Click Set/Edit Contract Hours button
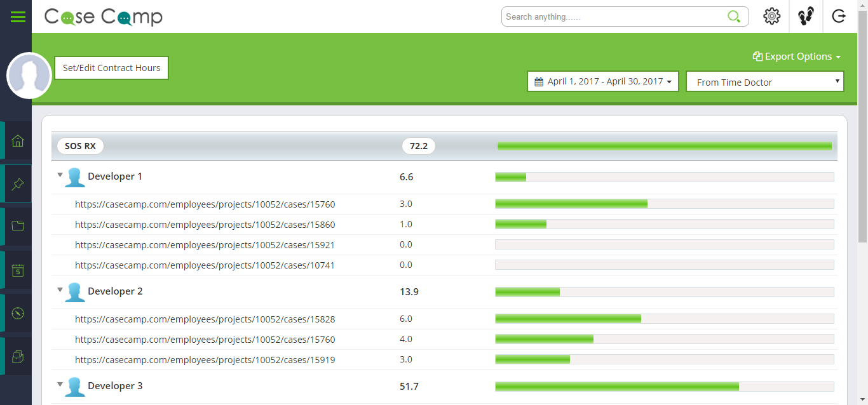Screen dimensions: 868x405 pyautogui.click(x=112, y=68)
